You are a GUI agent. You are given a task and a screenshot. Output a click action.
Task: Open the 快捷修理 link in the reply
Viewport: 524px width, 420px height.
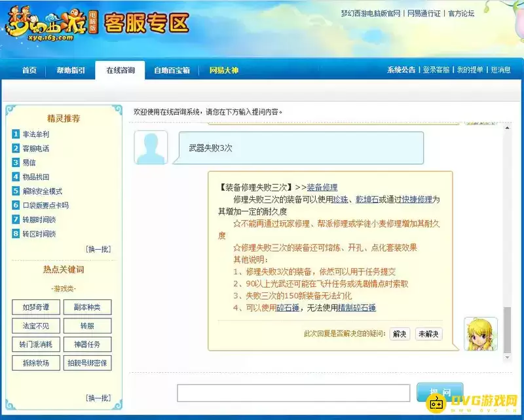click(x=417, y=199)
